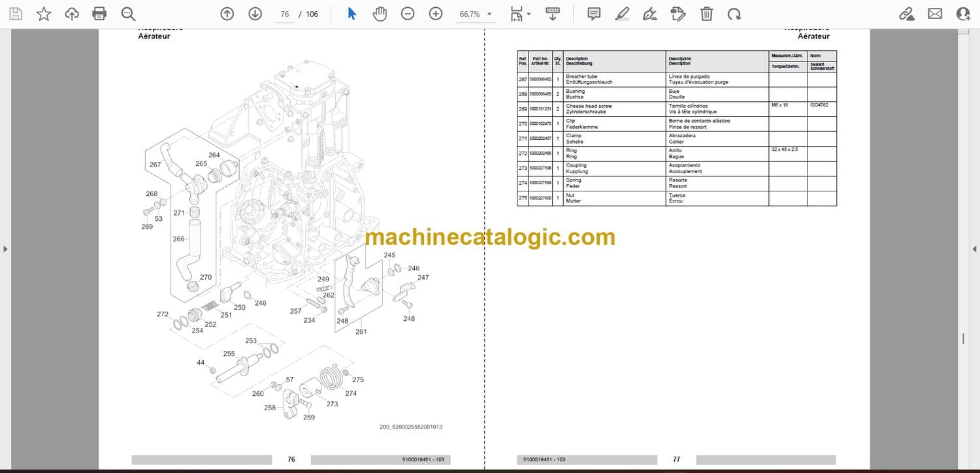Zoom out with minus button
Viewport: 980px width, 473px height.
tap(408, 14)
